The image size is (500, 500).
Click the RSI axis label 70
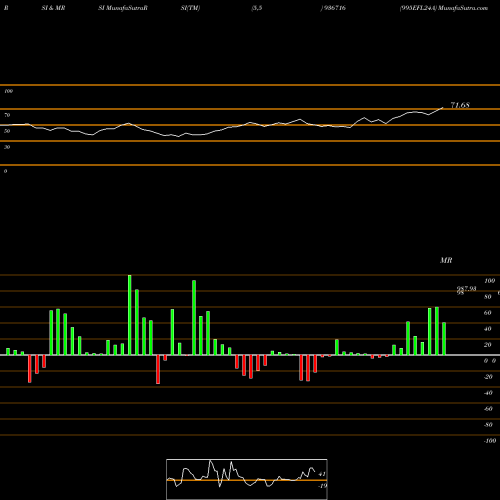click(x=7, y=115)
